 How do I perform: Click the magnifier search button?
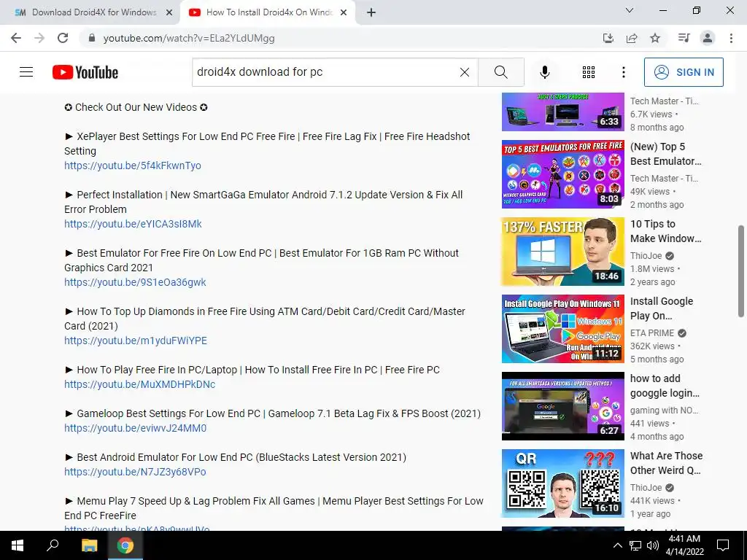point(500,72)
